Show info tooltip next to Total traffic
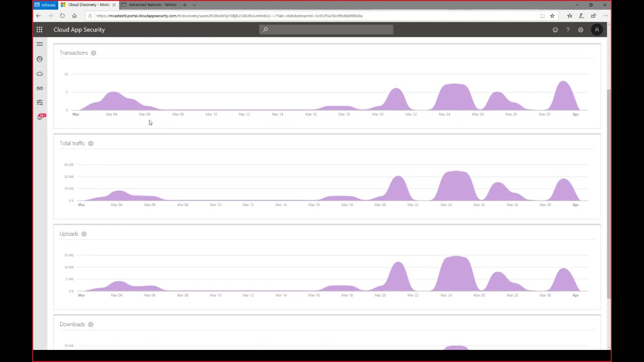Image resolution: width=644 pixels, height=362 pixels. pos(91,143)
